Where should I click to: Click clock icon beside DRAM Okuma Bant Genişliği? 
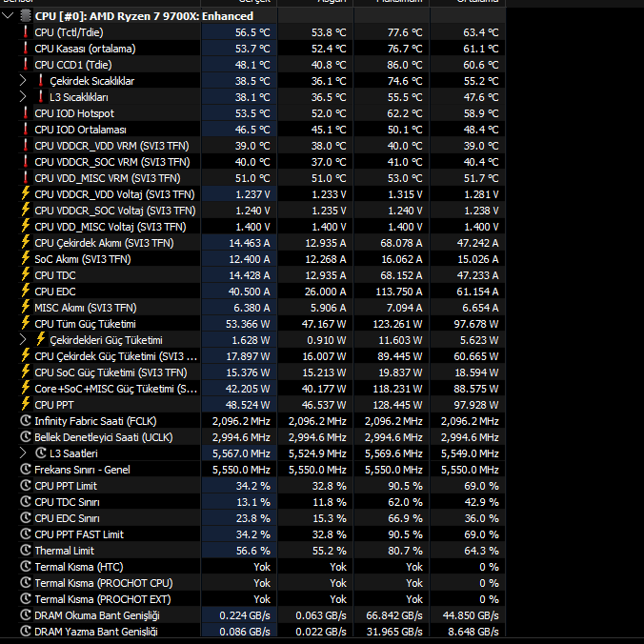[26, 615]
